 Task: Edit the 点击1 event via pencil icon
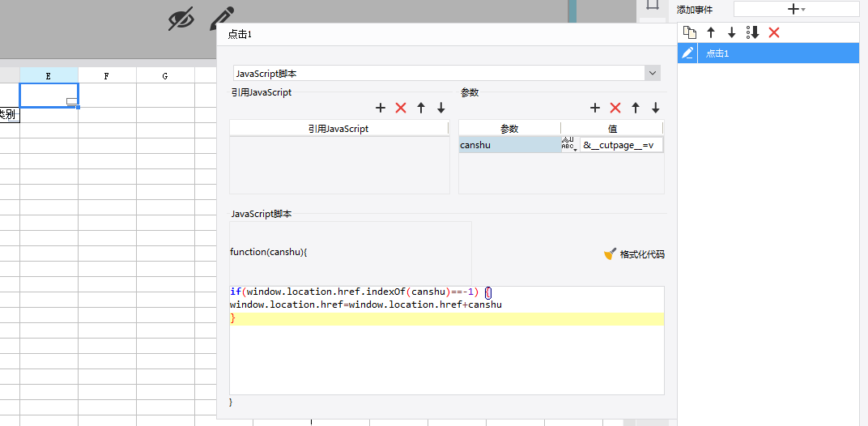[687, 53]
